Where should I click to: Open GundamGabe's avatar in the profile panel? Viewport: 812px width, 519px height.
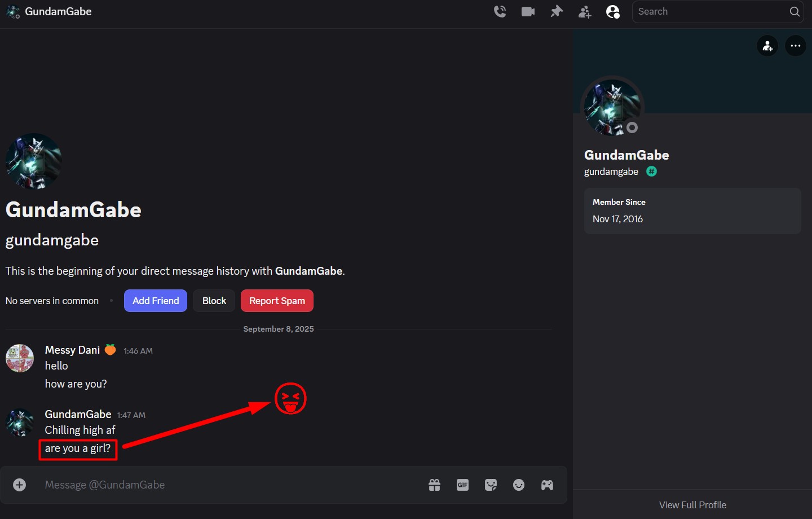point(612,107)
